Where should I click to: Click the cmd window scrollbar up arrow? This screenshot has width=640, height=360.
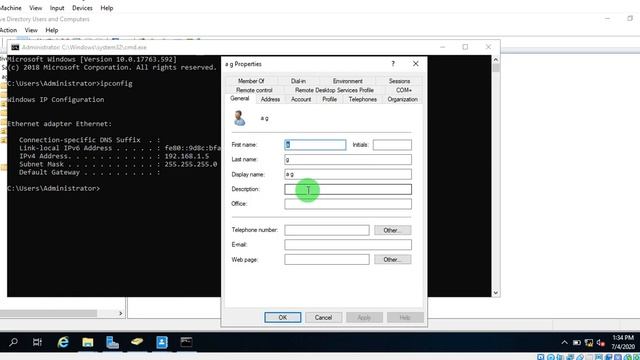[x=496, y=60]
